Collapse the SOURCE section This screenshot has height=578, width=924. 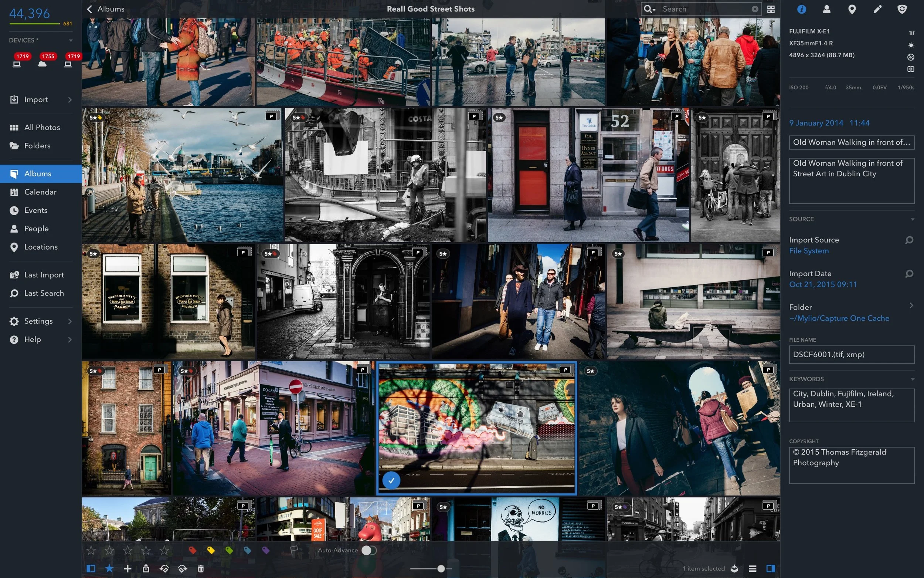912,219
